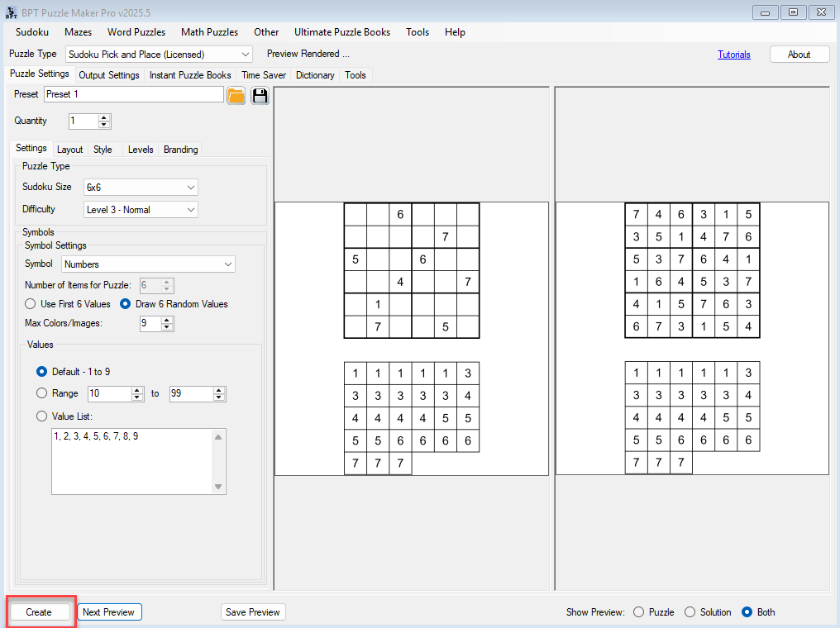Switch to the Output Settings tab
This screenshot has width=840, height=628.
(x=109, y=75)
